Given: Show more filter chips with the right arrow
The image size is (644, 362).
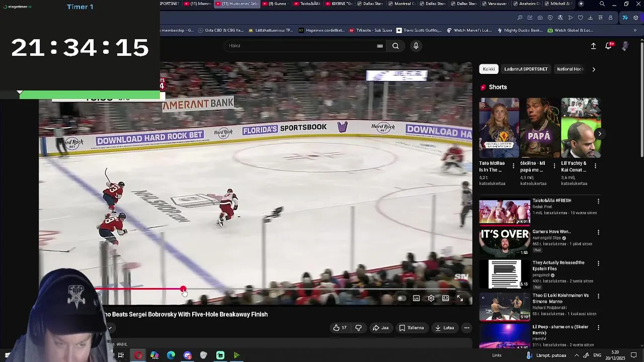Looking at the screenshot, I should pyautogui.click(x=594, y=69).
